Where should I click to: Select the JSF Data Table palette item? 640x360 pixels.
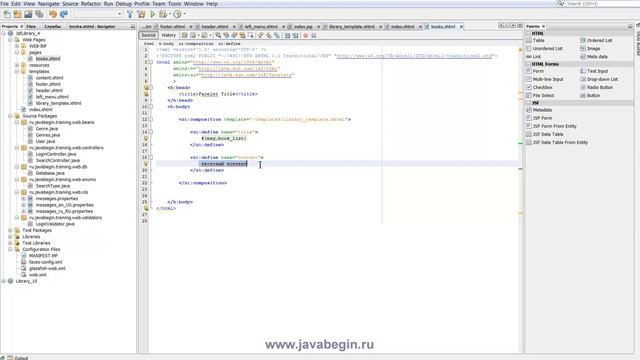pos(545,134)
